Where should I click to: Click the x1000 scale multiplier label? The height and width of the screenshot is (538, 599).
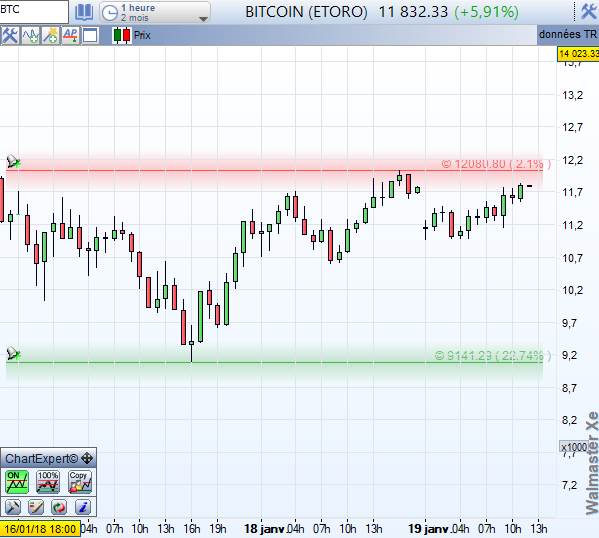click(573, 447)
